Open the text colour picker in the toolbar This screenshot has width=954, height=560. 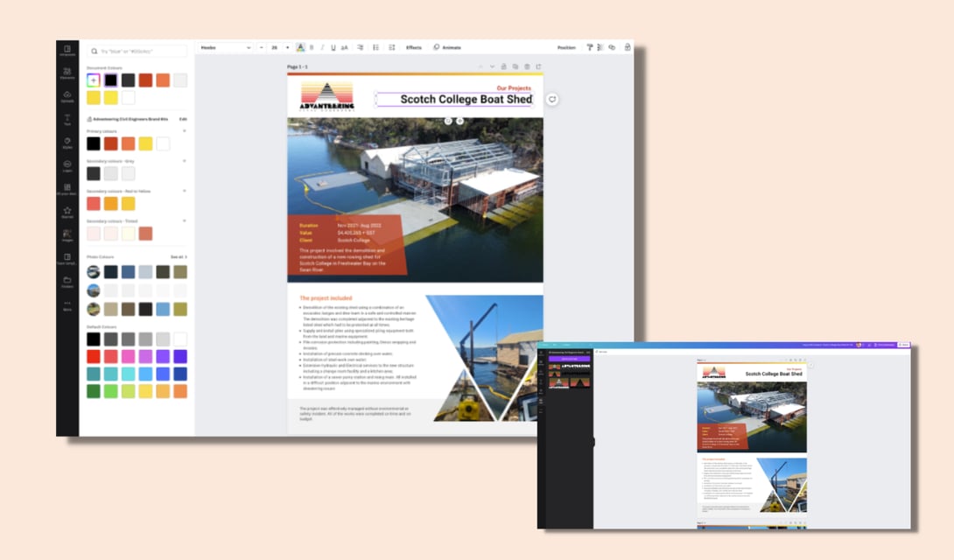coord(300,47)
